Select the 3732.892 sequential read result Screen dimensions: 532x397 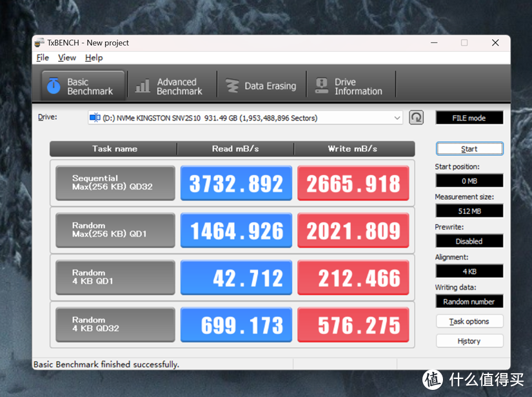coord(236,183)
